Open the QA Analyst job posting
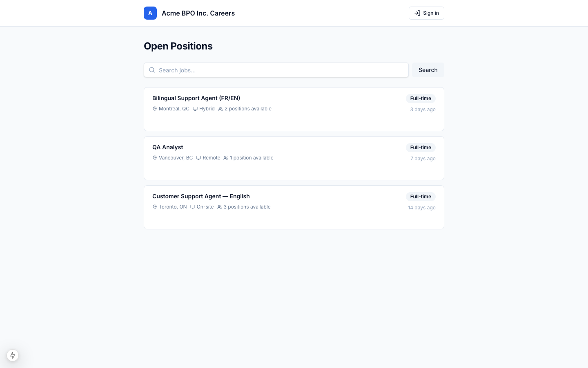The height and width of the screenshot is (368, 588). point(167,147)
